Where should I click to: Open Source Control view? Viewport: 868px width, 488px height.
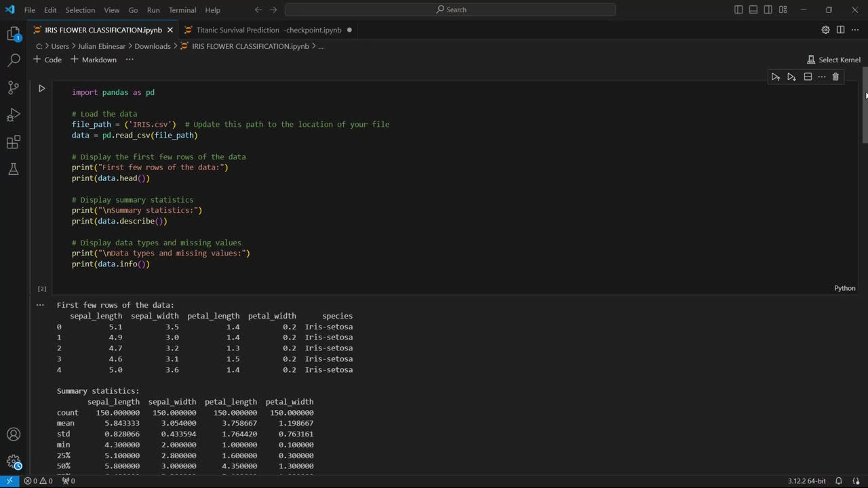14,87
